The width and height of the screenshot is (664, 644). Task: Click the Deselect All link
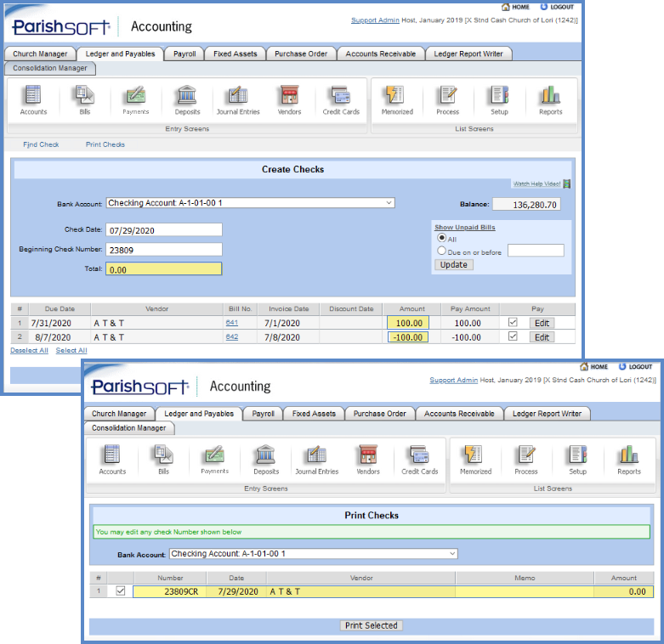point(29,350)
